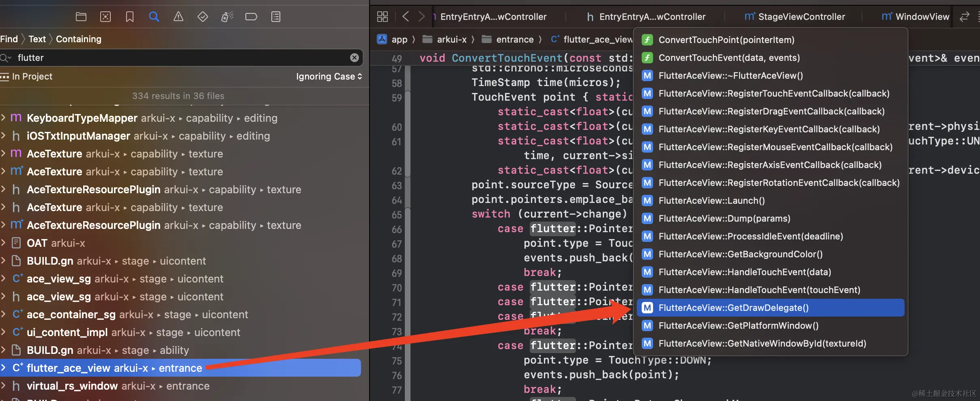
Task: Switch to the EntryEntryA...wController header tab
Action: (x=646, y=17)
